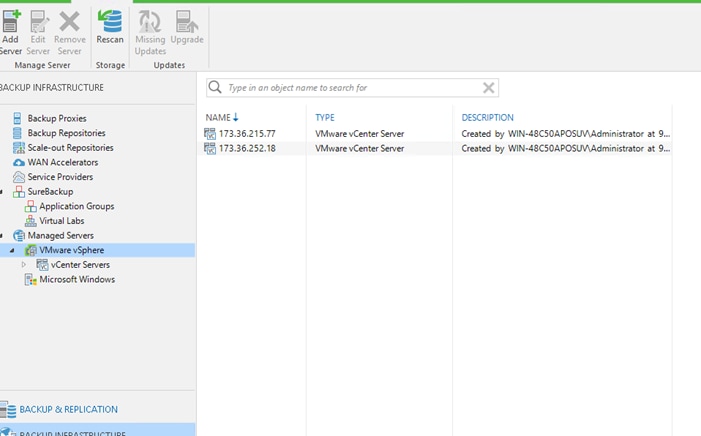Sort the list by TYPE column

click(325, 118)
